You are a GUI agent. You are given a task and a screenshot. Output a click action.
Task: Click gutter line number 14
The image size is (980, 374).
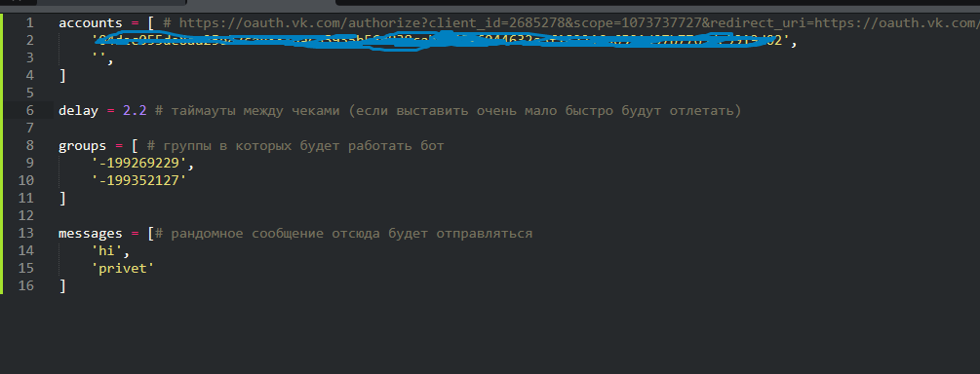tap(26, 251)
